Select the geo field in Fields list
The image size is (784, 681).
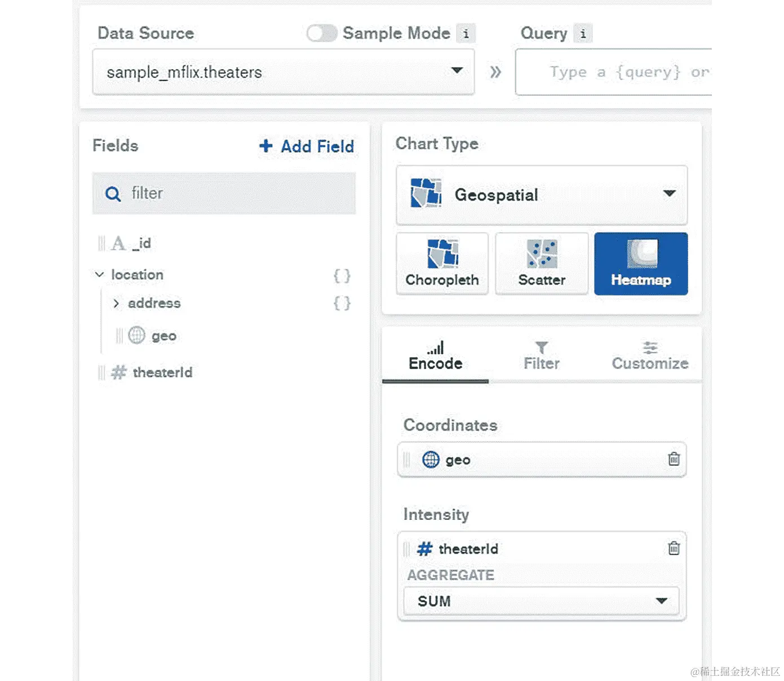coord(163,336)
